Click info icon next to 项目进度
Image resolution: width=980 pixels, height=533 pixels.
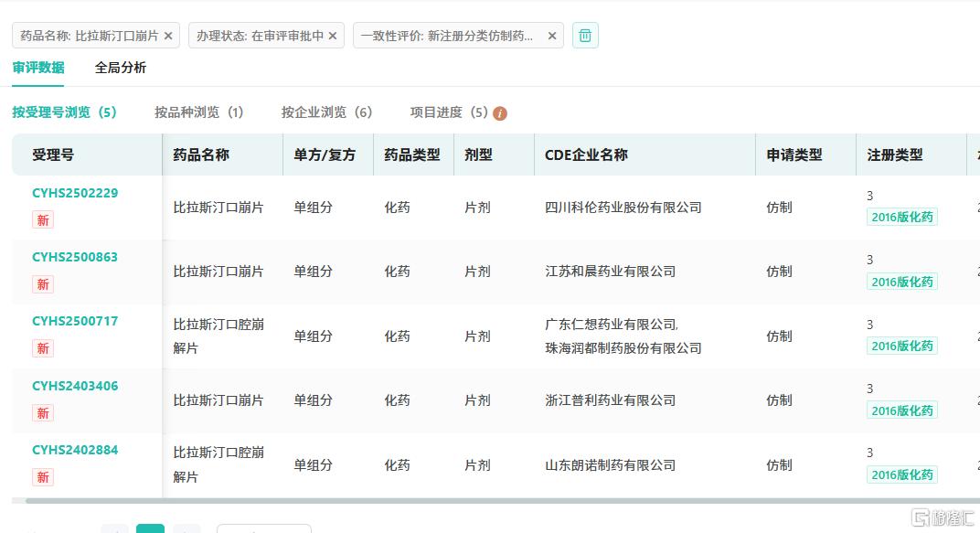(x=500, y=113)
